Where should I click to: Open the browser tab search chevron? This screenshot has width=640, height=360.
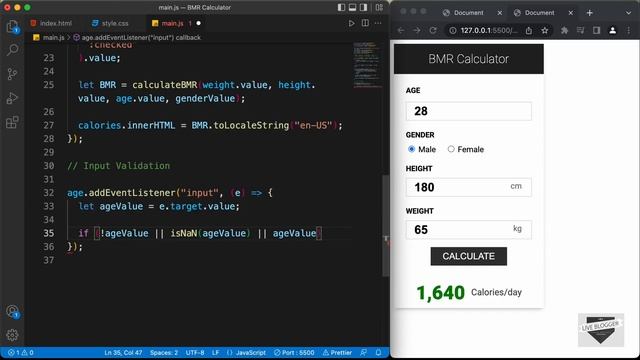(629, 13)
